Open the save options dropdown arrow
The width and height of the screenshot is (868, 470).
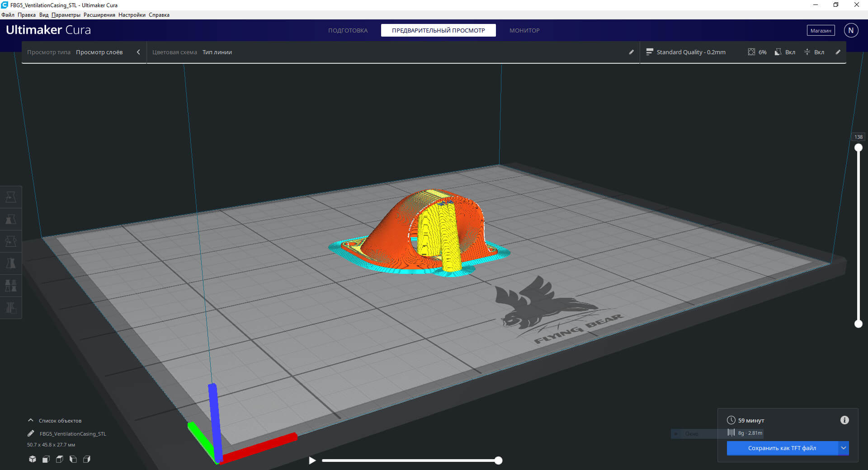pos(843,448)
